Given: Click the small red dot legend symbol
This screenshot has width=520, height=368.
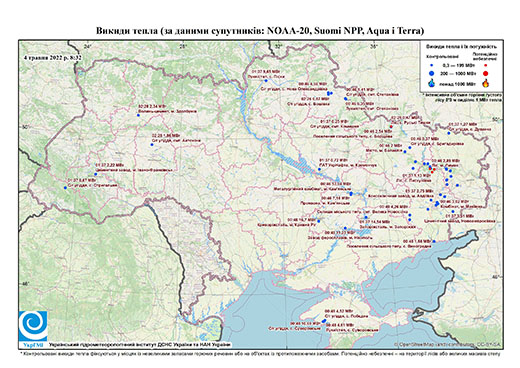Looking at the screenshot, I should pos(486,66).
